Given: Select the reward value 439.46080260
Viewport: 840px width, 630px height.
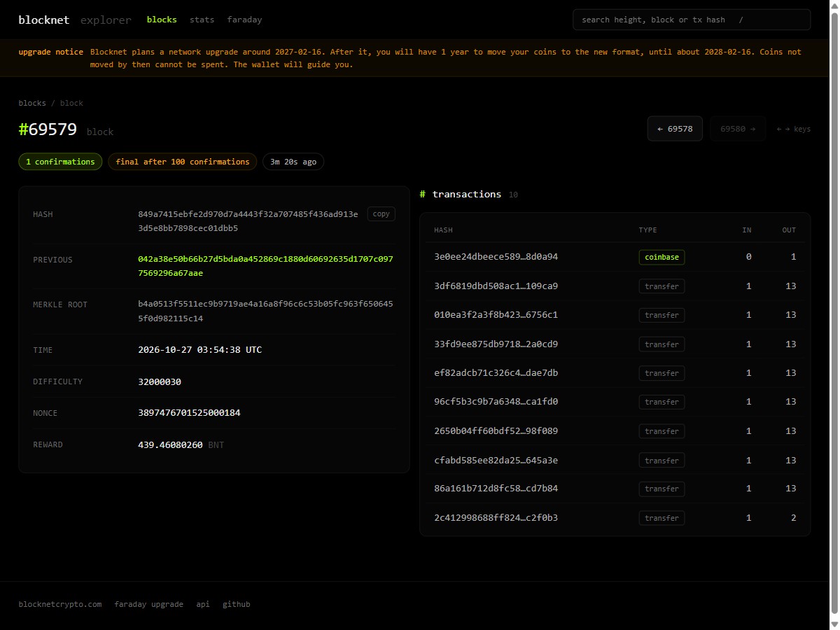Looking at the screenshot, I should coord(170,444).
